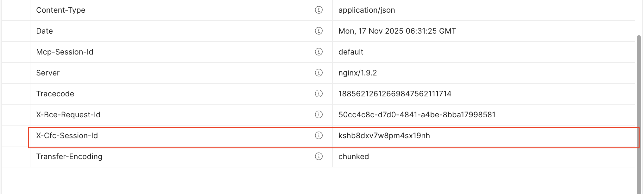This screenshot has width=644, height=194.
Task: Select the Date value Mon, 17 Nov 2025
Action: coord(397,31)
